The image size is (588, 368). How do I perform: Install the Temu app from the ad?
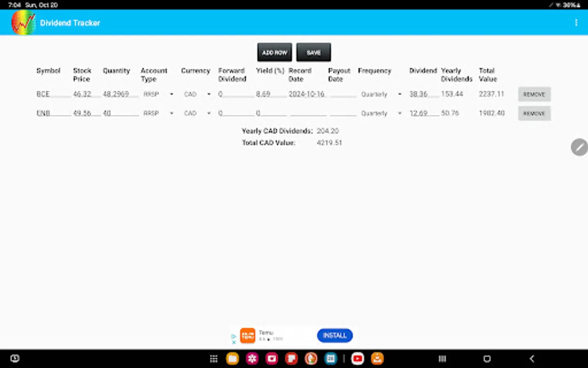tap(334, 335)
